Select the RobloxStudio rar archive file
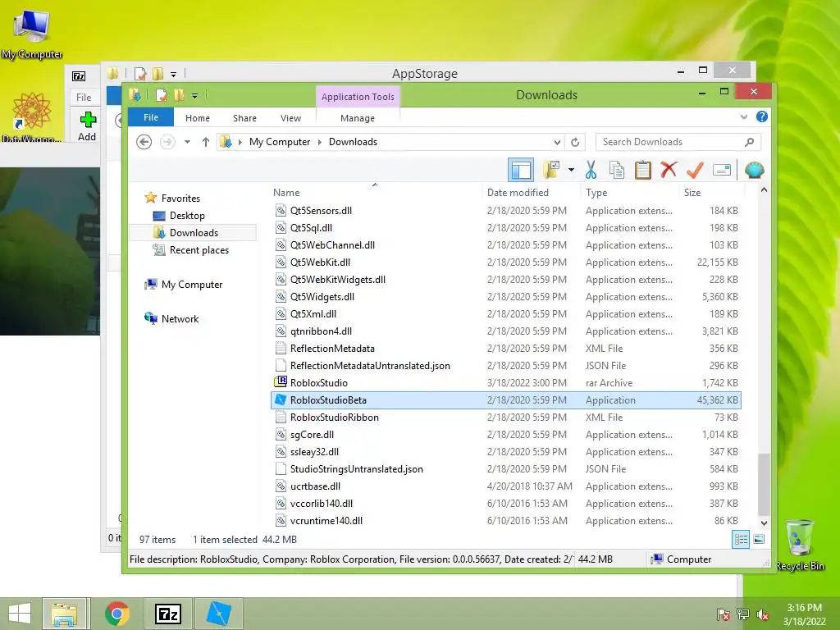This screenshot has height=630, width=840. [x=506, y=383]
